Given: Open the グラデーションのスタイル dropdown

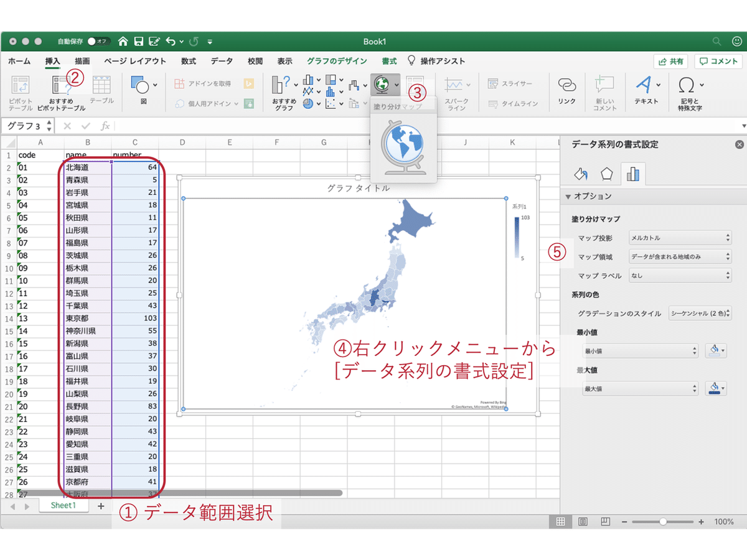Looking at the screenshot, I should (x=700, y=314).
